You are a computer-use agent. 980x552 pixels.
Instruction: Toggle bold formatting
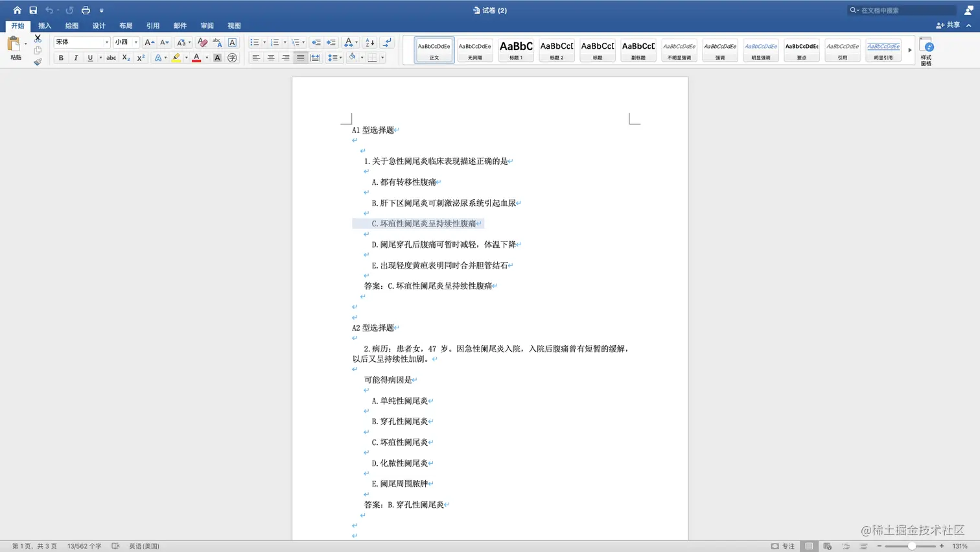coord(61,58)
